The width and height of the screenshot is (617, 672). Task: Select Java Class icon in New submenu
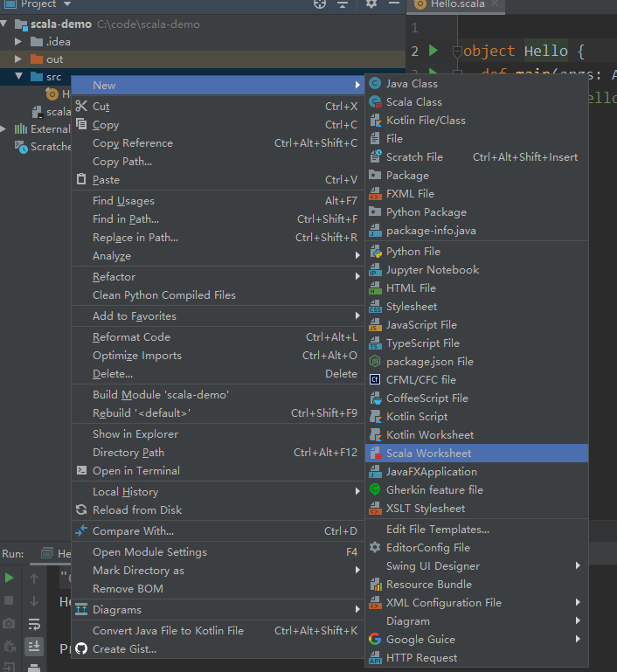(375, 84)
